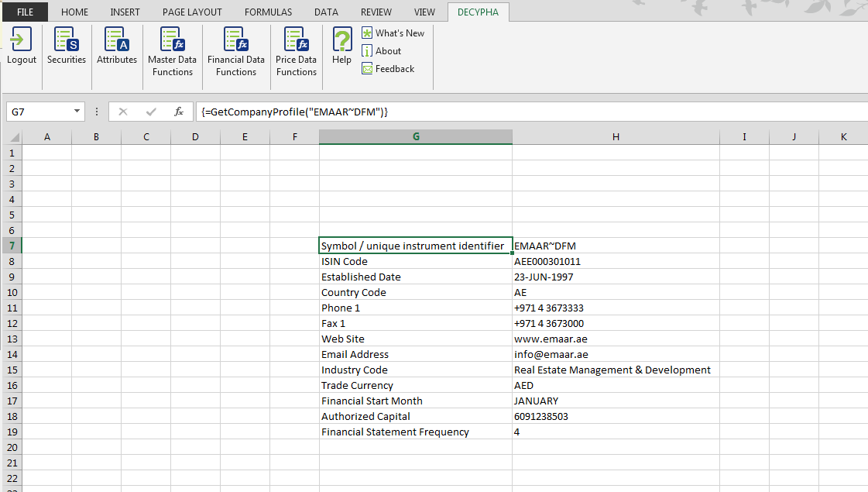
Task: Select the 23-JUN-1997 cell
Action: point(616,277)
